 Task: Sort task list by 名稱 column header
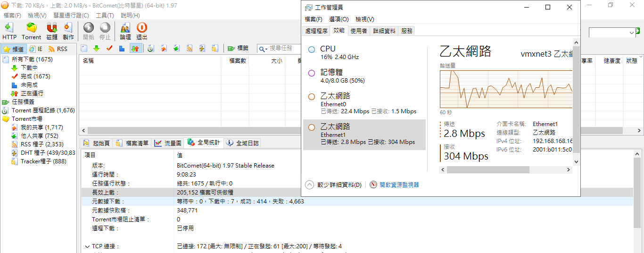(150, 61)
